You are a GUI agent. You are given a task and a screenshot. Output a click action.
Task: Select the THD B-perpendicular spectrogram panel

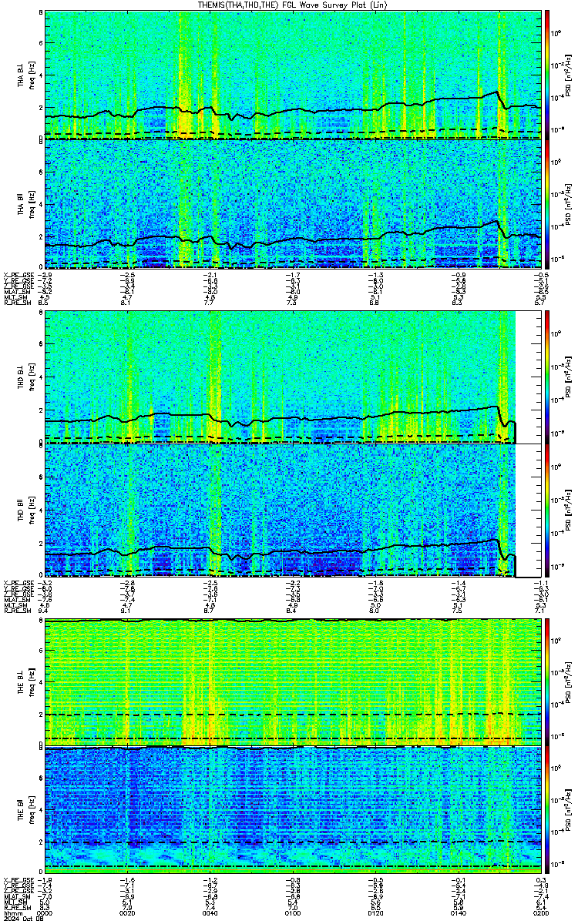tap(294, 377)
